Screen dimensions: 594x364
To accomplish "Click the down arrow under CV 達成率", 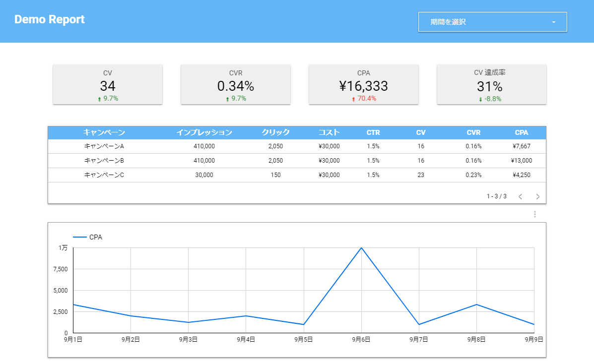I will tap(480, 99).
